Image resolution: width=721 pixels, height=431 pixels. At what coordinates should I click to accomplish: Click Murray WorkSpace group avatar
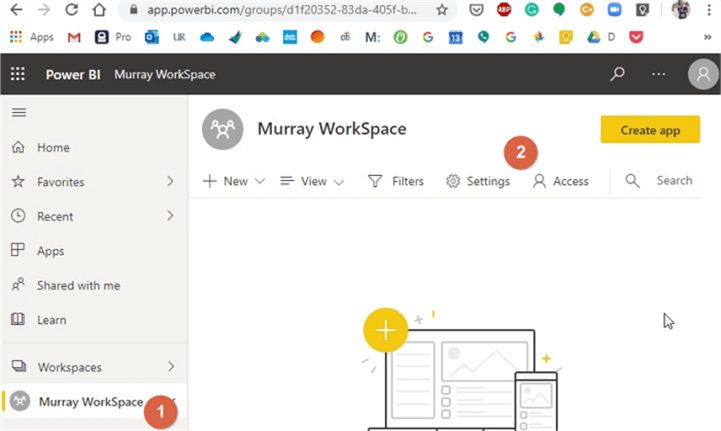click(223, 129)
